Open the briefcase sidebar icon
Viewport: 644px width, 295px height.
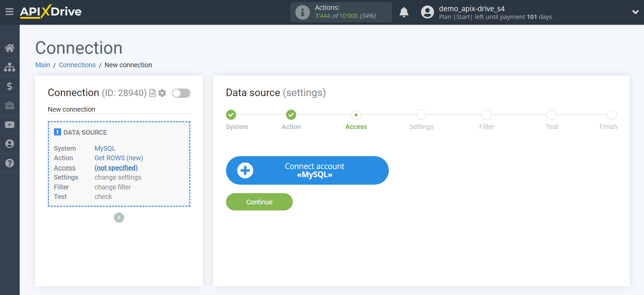pyautogui.click(x=10, y=106)
